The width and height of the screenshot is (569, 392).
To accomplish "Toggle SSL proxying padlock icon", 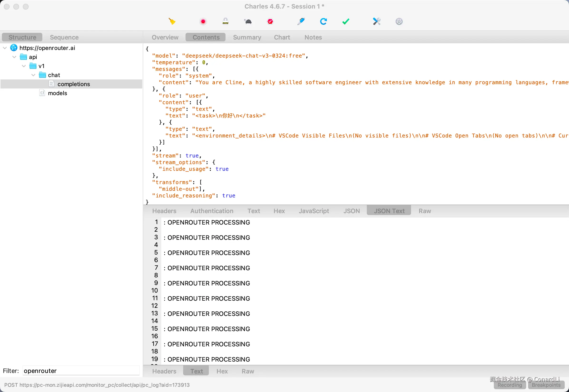I will pos(226,21).
